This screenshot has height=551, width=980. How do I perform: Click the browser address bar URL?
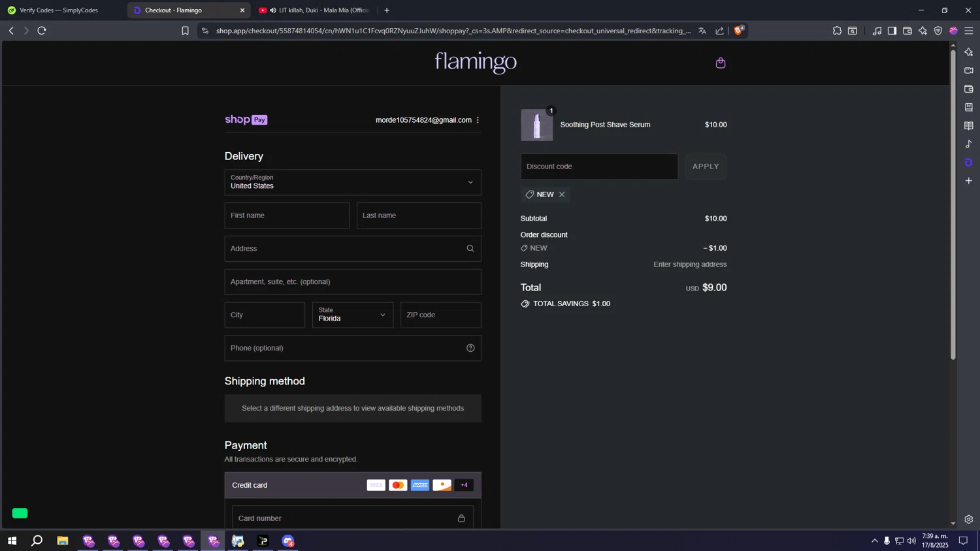453,31
